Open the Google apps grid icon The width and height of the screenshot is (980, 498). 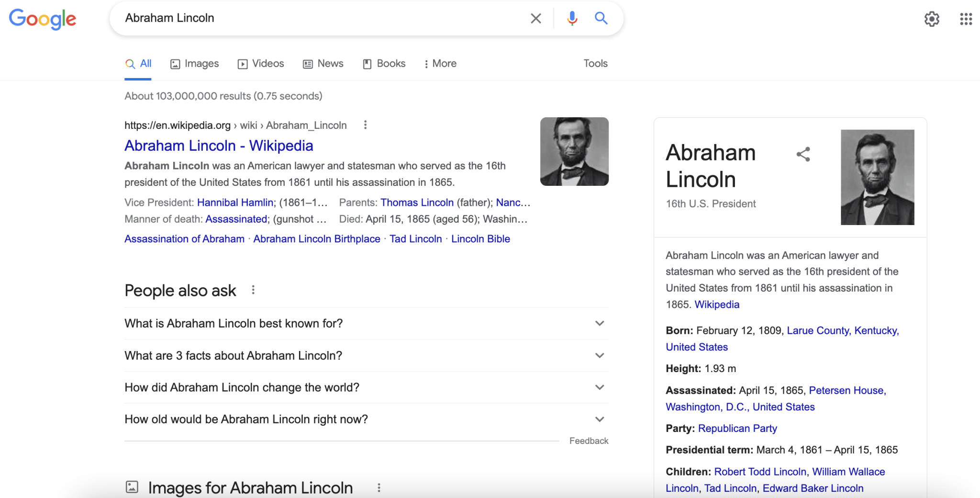point(966,19)
